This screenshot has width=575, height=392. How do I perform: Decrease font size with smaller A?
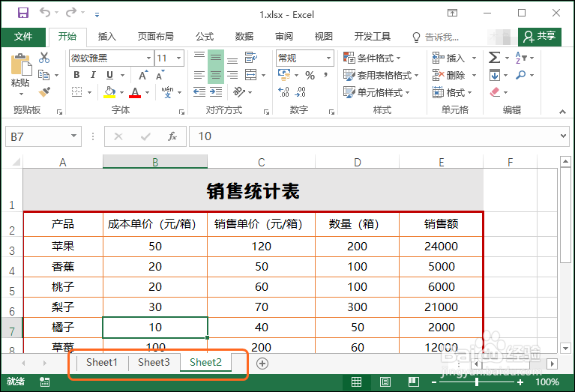pyautogui.click(x=160, y=75)
